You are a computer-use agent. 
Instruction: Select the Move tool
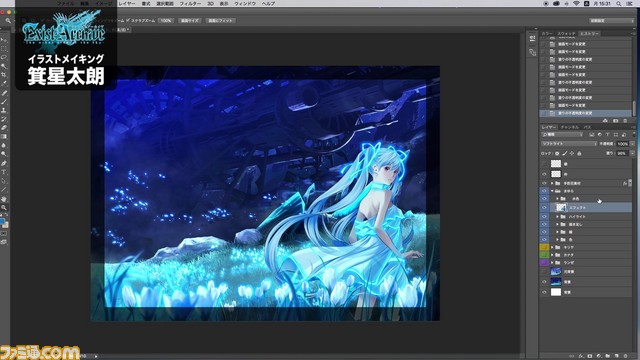tap(4, 40)
